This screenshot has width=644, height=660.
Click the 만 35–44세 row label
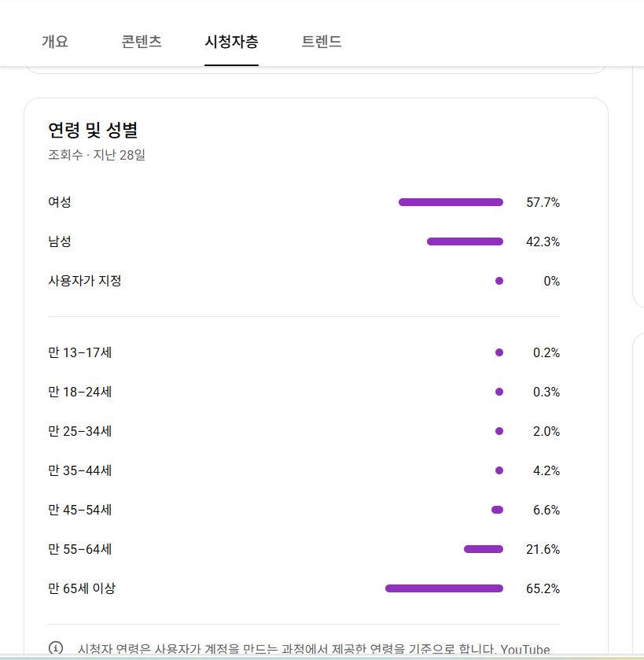coord(79,470)
